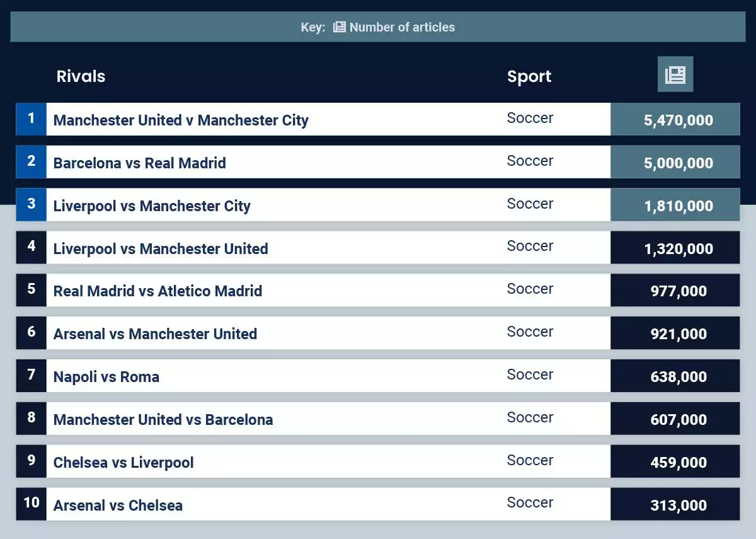Select the 1,810,000 articles cell

coord(675,205)
